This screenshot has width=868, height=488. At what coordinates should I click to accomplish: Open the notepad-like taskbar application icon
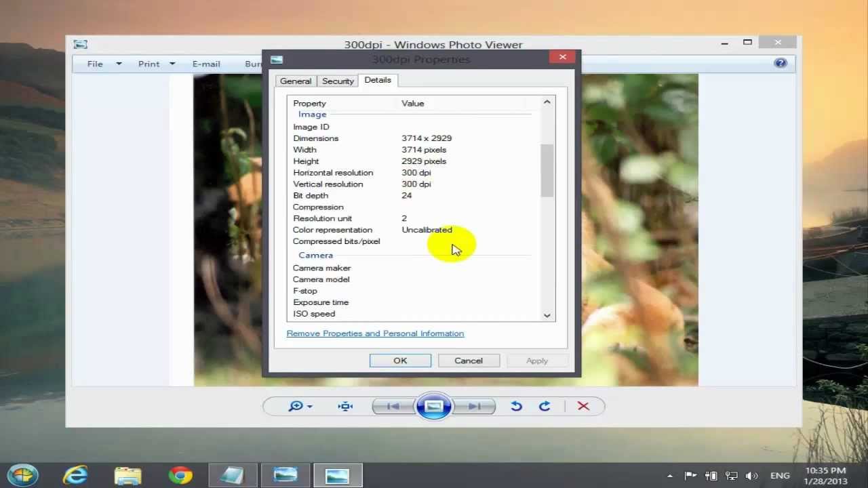(x=233, y=475)
